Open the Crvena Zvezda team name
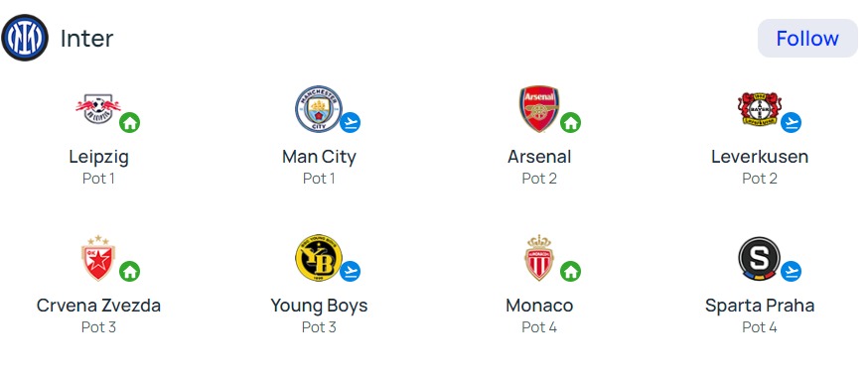Viewport: 868px width, 375px height. click(98, 306)
